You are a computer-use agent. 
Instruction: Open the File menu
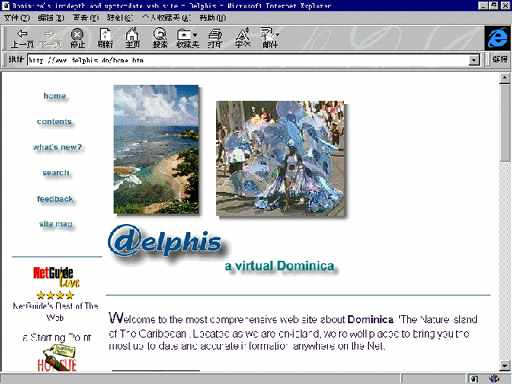tap(17, 18)
